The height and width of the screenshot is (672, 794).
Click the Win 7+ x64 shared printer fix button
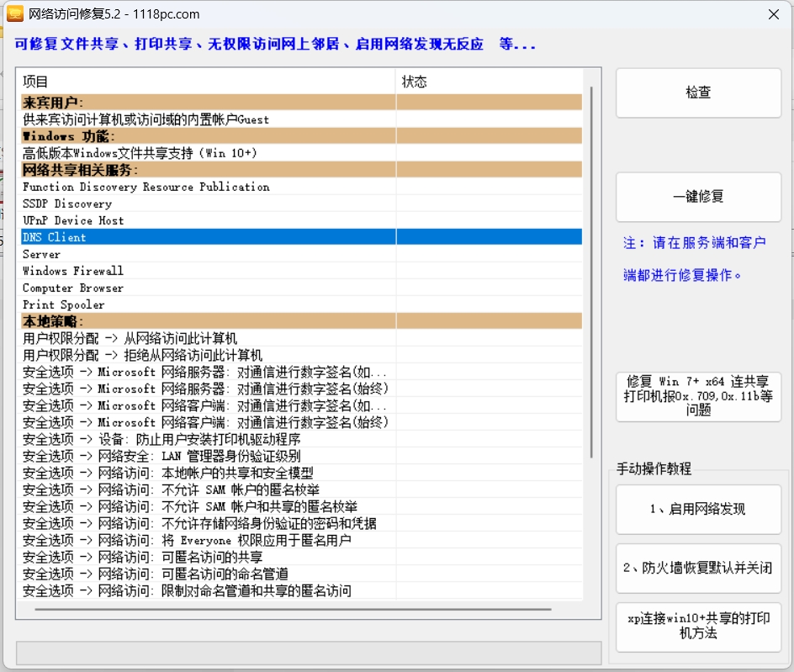click(x=698, y=396)
